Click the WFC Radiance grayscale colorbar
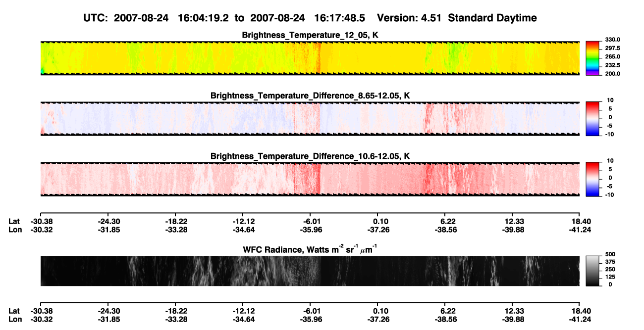644x330 pixels. point(593,271)
